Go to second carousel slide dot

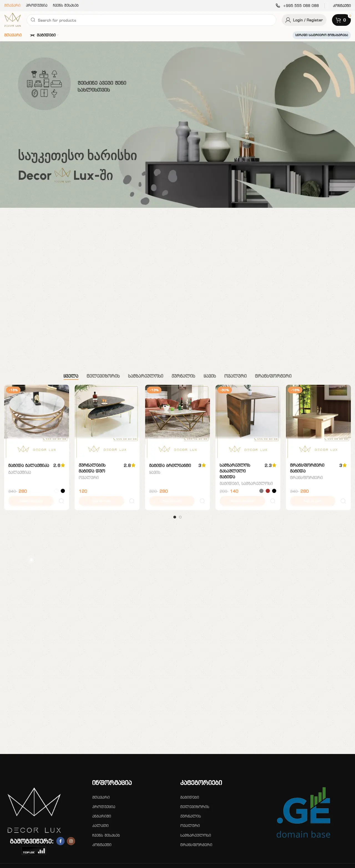(x=180, y=517)
